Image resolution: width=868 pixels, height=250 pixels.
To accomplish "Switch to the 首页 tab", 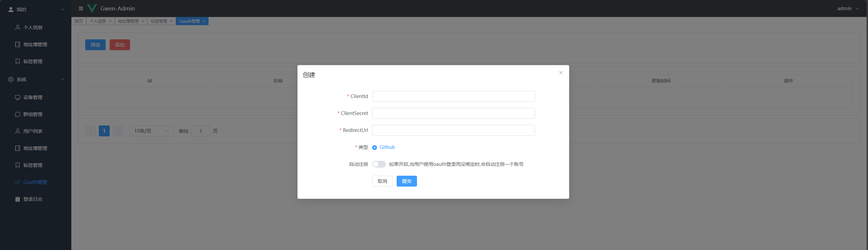I will coord(79,21).
